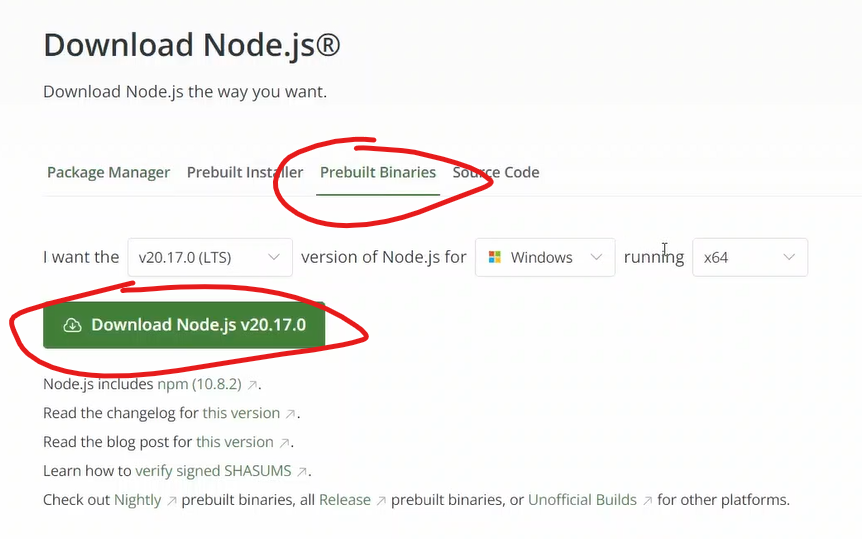
Task: Expand the Windows operating system dropdown
Action: point(545,257)
